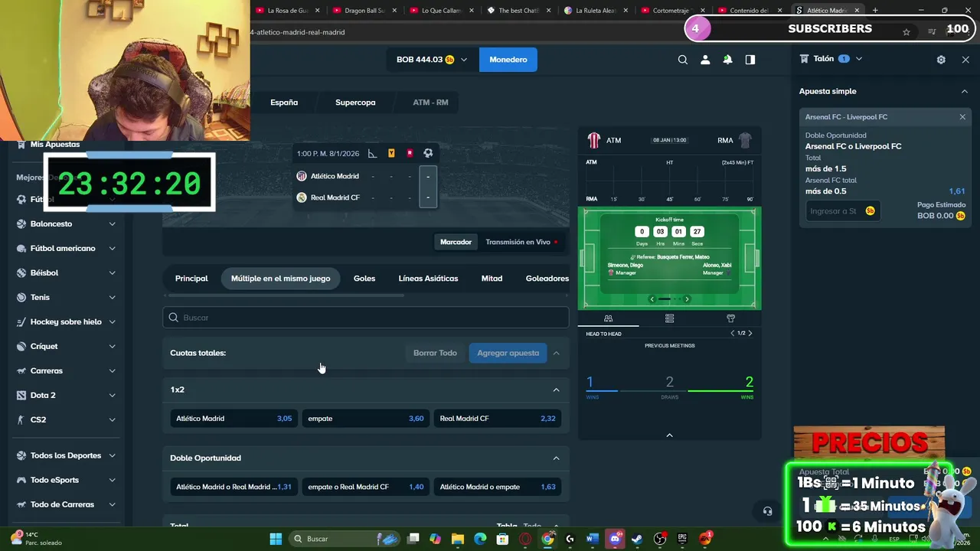This screenshot has height=551, width=980.
Task: Go to next slide in pitch widget
Action: 687,299
